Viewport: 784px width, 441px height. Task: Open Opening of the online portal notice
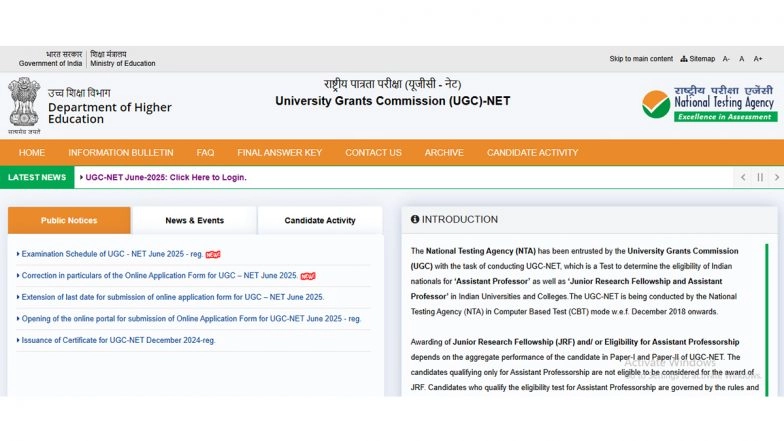point(191,318)
